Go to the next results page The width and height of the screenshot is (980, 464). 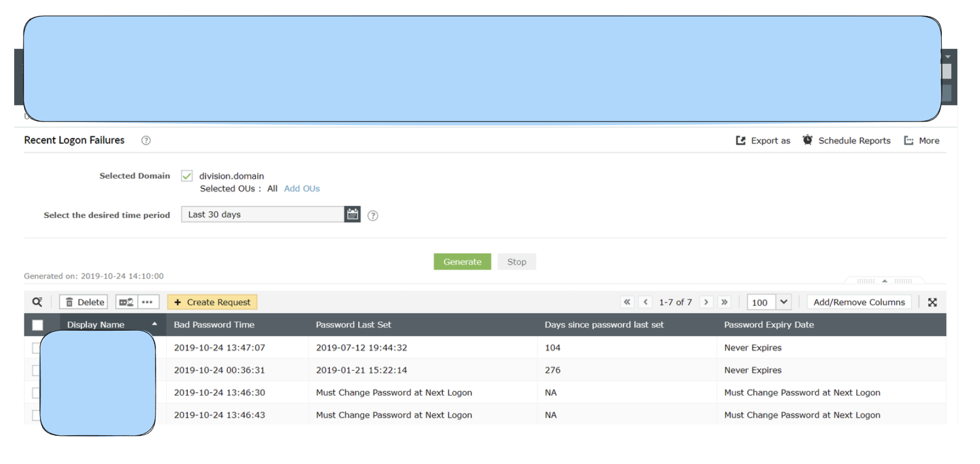pos(706,302)
